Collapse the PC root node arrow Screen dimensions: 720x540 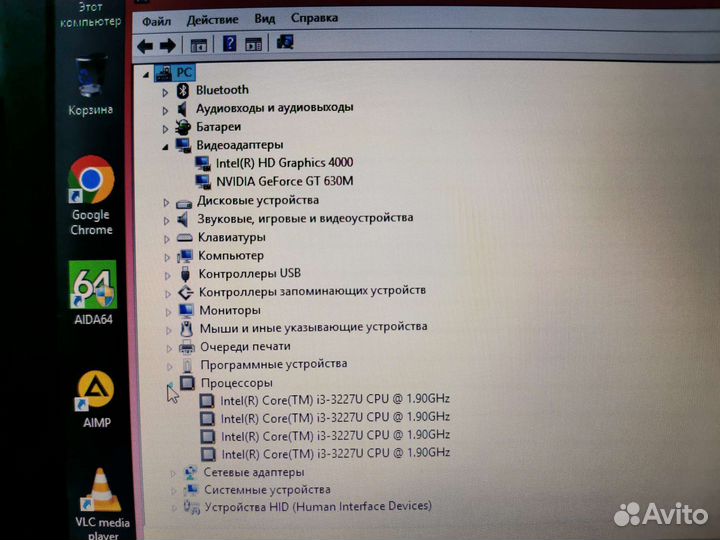point(146,74)
